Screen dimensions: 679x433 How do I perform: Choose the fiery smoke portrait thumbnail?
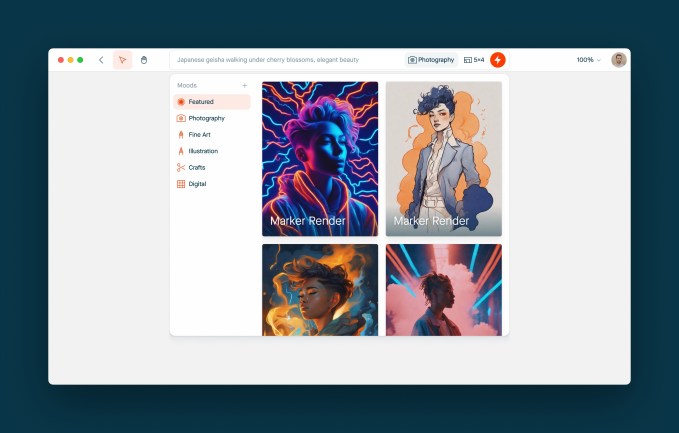click(x=320, y=290)
